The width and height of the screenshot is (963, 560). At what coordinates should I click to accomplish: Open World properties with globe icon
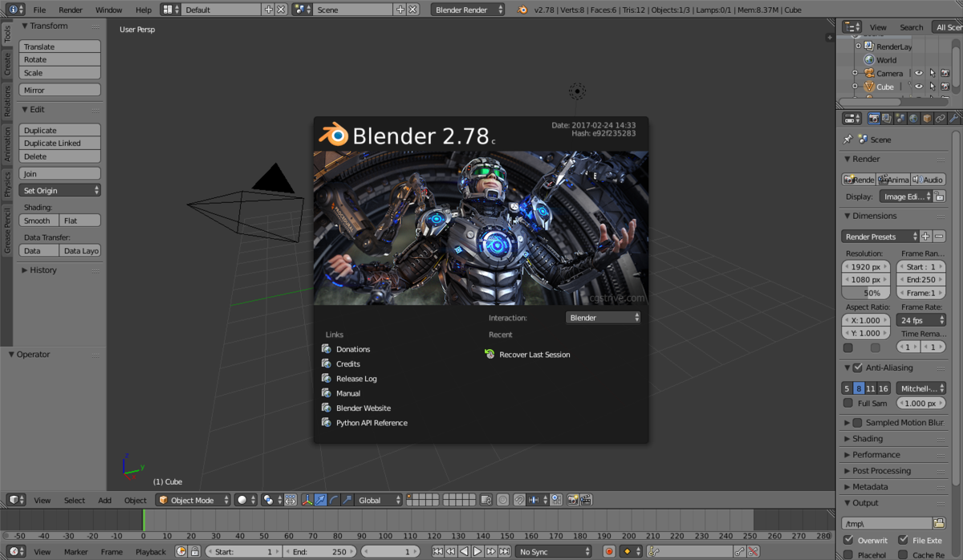(x=913, y=118)
